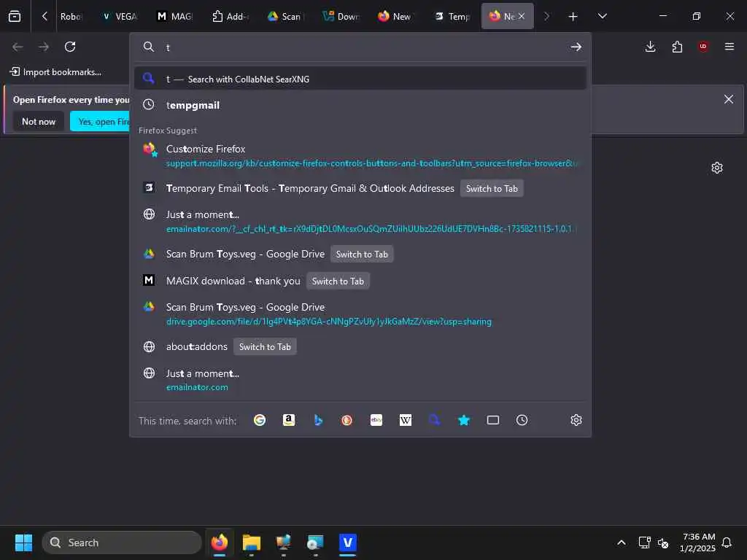This screenshot has width=747, height=560.
Task: Switch to Tab for Scan Brum Toys.veg
Action: pyautogui.click(x=362, y=254)
